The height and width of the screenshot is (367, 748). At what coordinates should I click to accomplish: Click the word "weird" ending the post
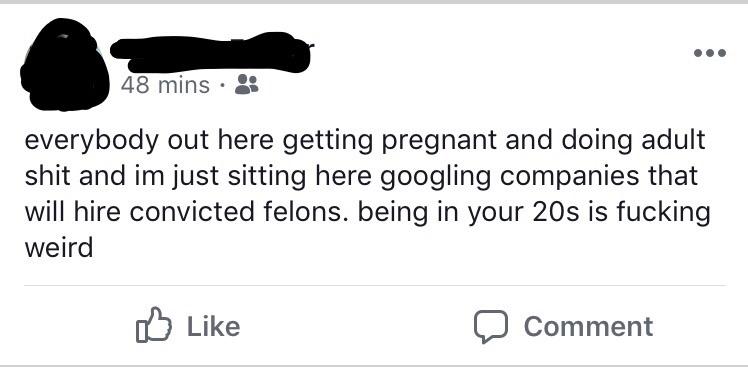(x=59, y=248)
